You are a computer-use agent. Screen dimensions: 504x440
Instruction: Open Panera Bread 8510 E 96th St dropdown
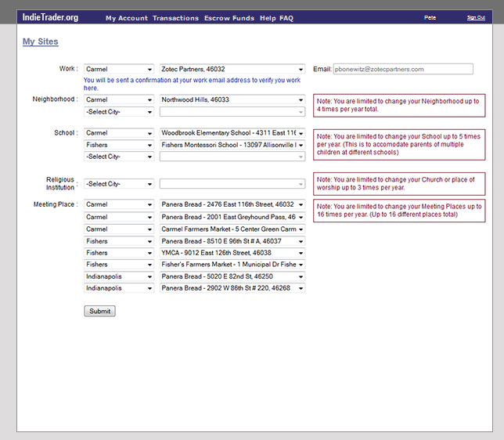pyautogui.click(x=232, y=241)
